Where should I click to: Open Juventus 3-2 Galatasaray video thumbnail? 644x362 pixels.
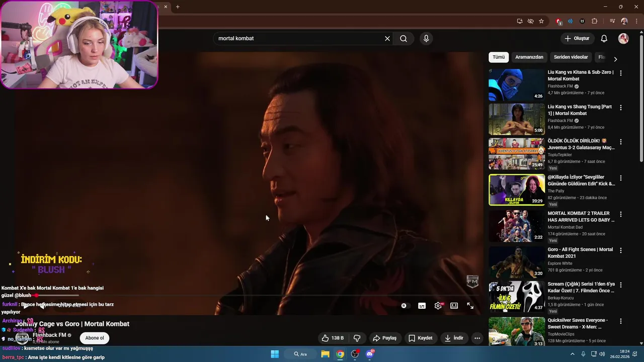516,154
